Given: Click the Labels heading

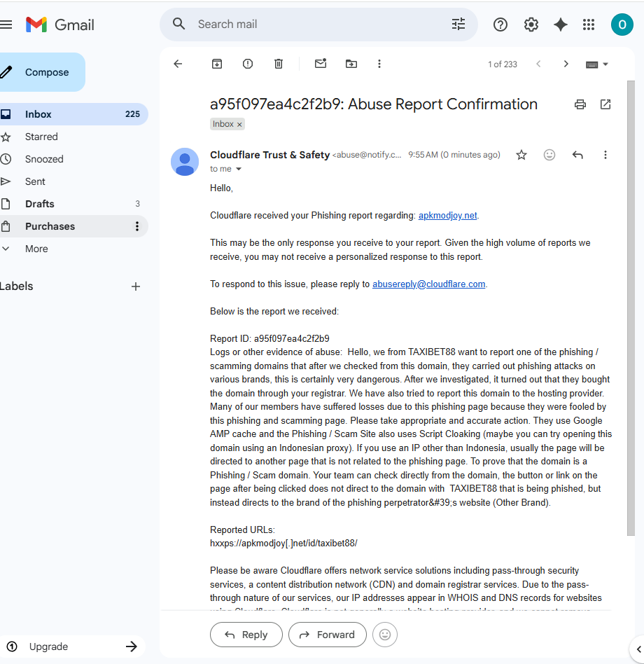Looking at the screenshot, I should point(16,286).
